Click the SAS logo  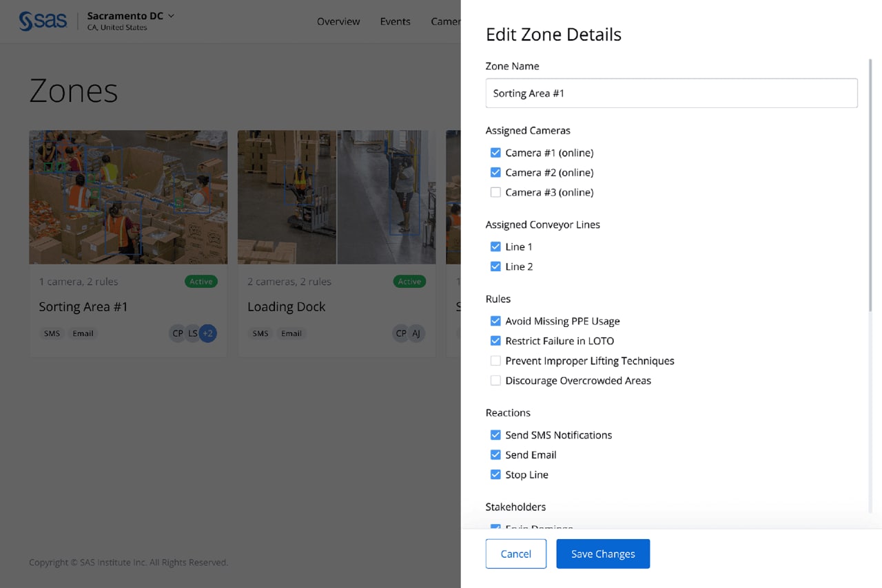(43, 21)
